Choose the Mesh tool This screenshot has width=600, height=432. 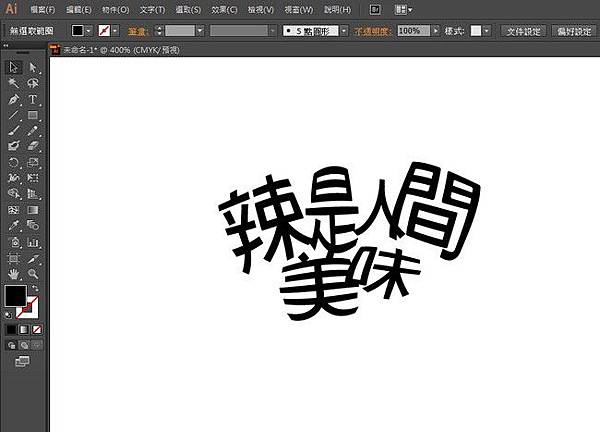pyautogui.click(x=13, y=210)
